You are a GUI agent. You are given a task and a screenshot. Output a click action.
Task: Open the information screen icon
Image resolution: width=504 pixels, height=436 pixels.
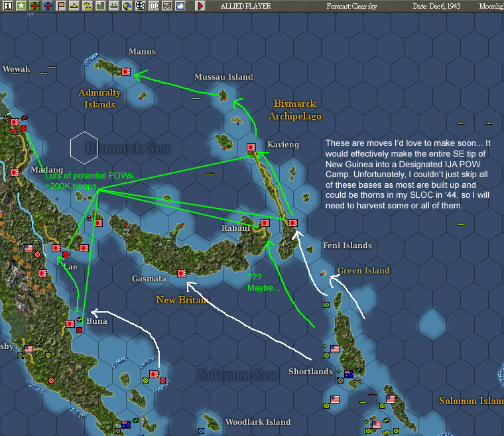coord(8,6)
